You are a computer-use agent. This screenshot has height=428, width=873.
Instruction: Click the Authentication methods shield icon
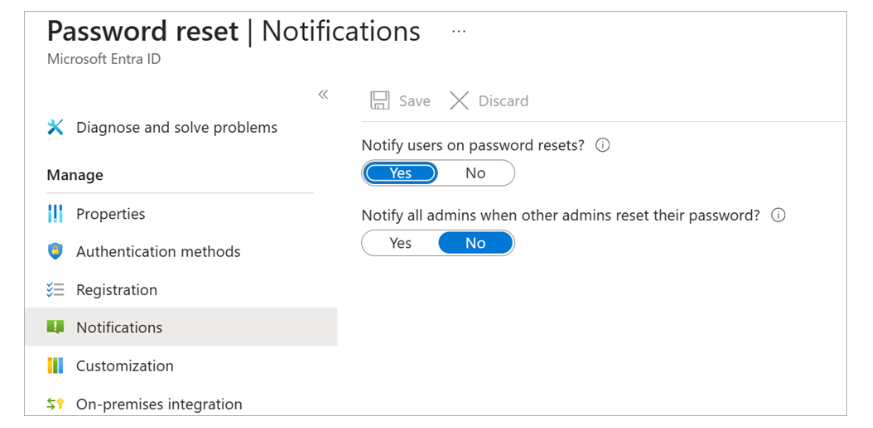[x=55, y=252]
